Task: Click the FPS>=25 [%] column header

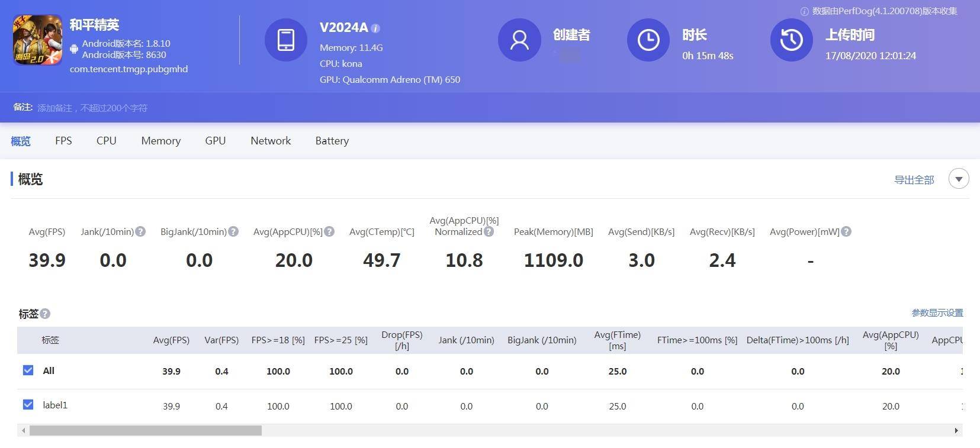Action: (341, 340)
